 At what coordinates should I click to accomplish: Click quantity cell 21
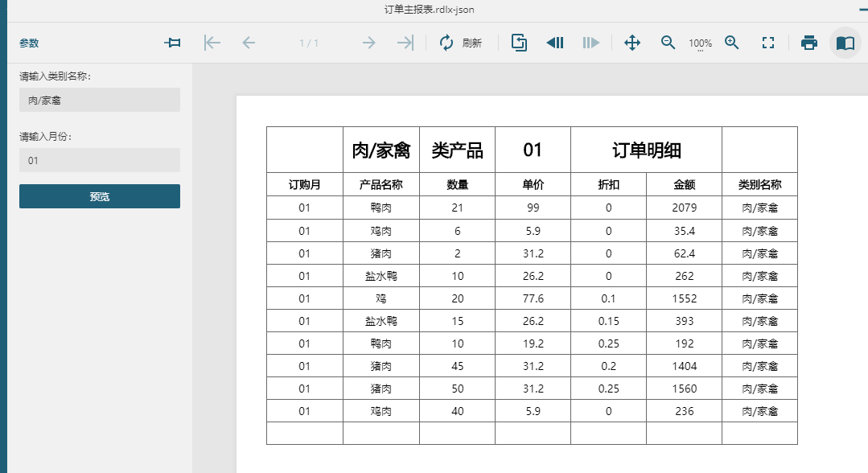[457, 208]
